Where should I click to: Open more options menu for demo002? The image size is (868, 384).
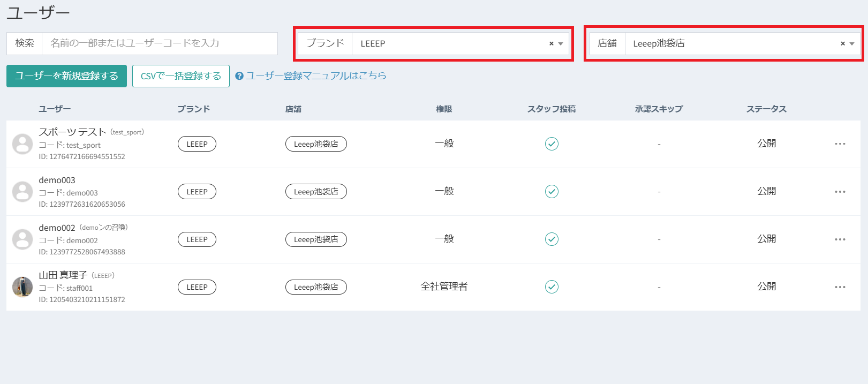[840, 239]
